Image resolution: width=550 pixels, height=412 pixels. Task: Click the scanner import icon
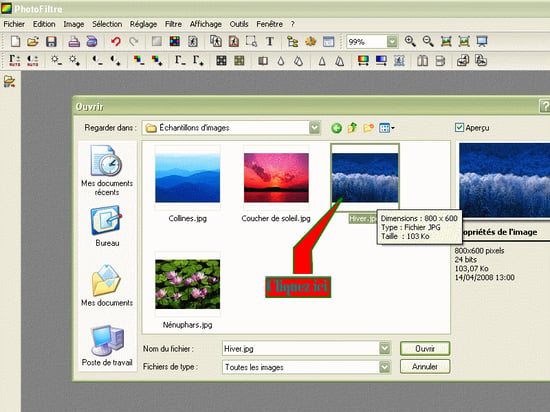pos(92,41)
